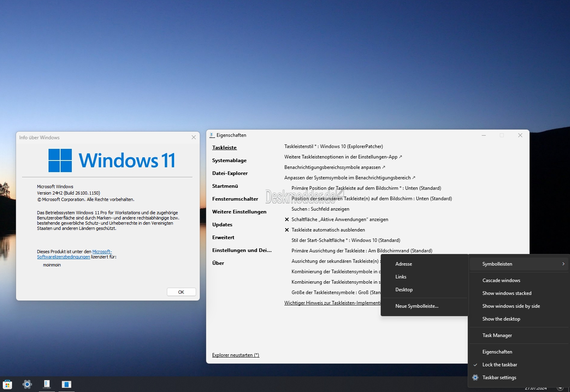Toggle the Lock the taskbar checkmark
570x392 pixels.
(475, 365)
